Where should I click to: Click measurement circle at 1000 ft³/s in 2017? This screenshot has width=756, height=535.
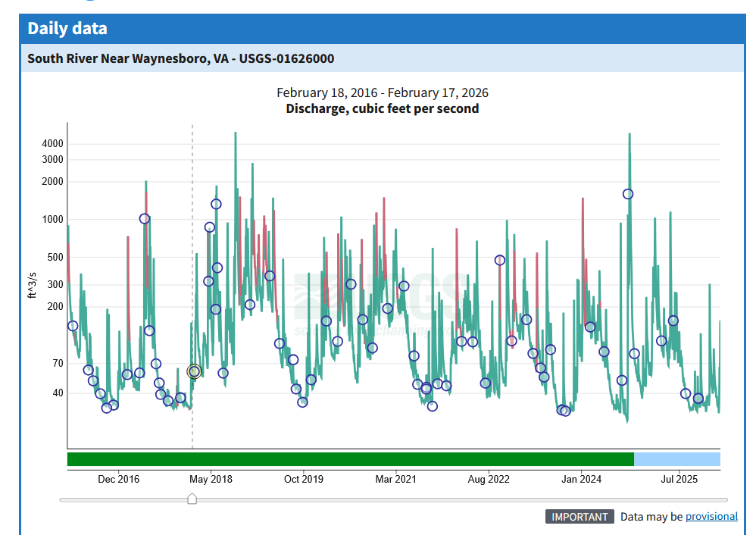(145, 219)
